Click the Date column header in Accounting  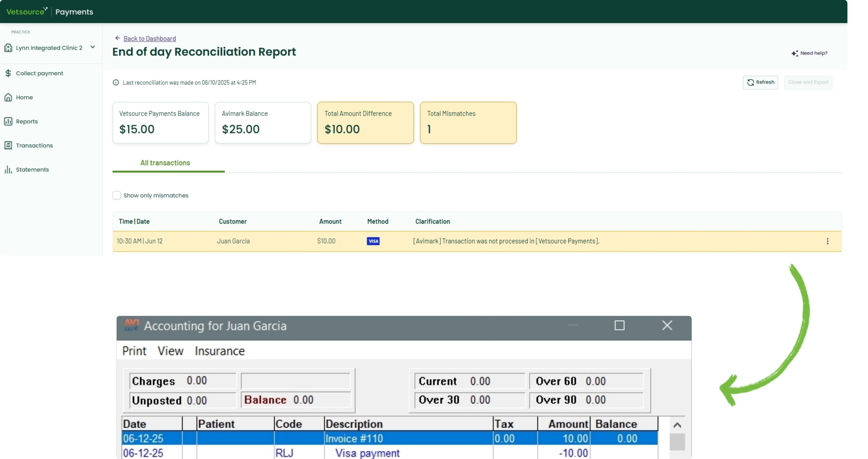152,424
